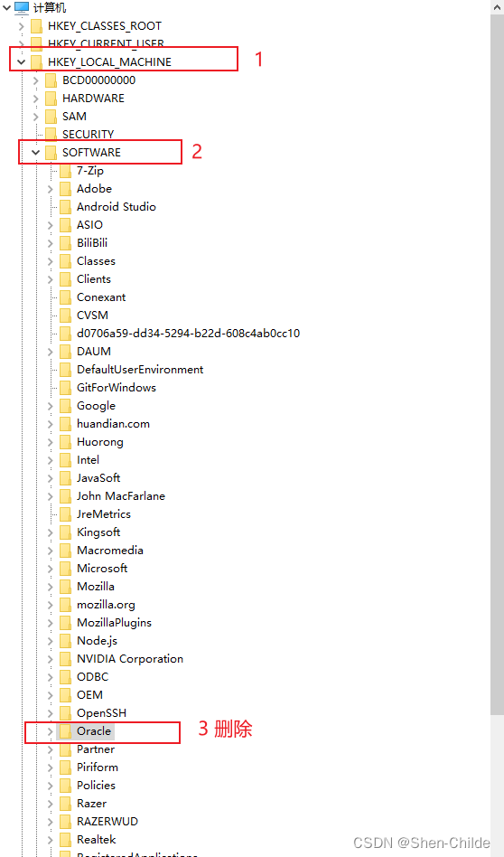Select the JreMetrics key
504x857 pixels.
point(104,514)
